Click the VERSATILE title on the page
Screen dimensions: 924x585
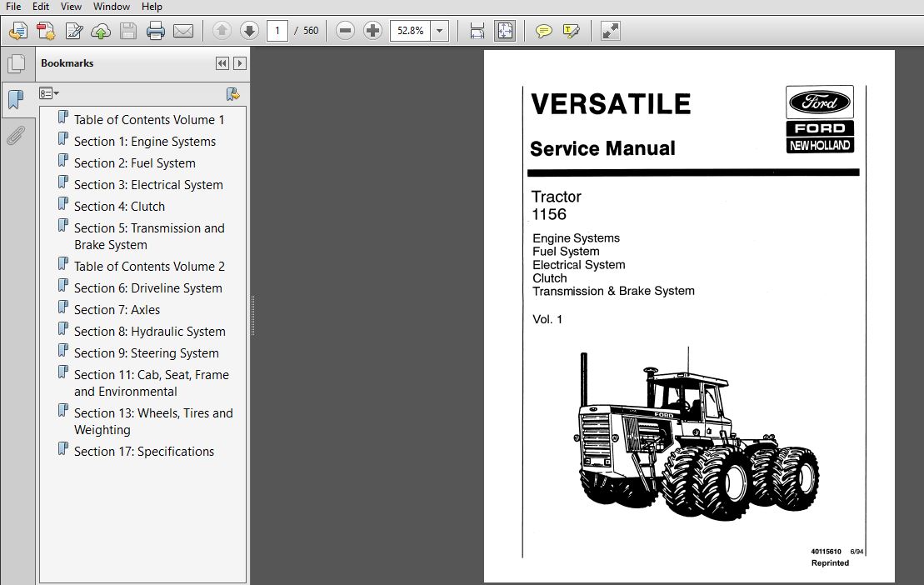611,104
